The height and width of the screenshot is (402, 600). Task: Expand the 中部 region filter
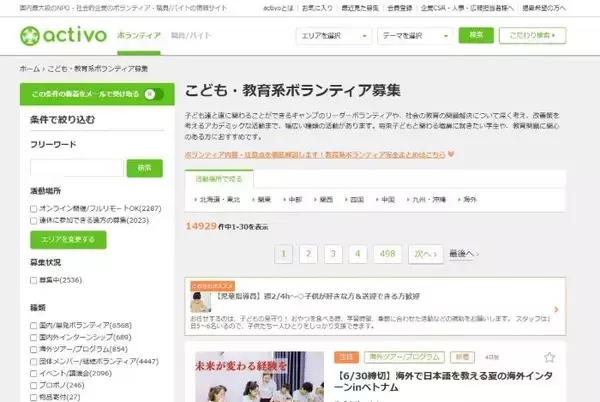292,199
